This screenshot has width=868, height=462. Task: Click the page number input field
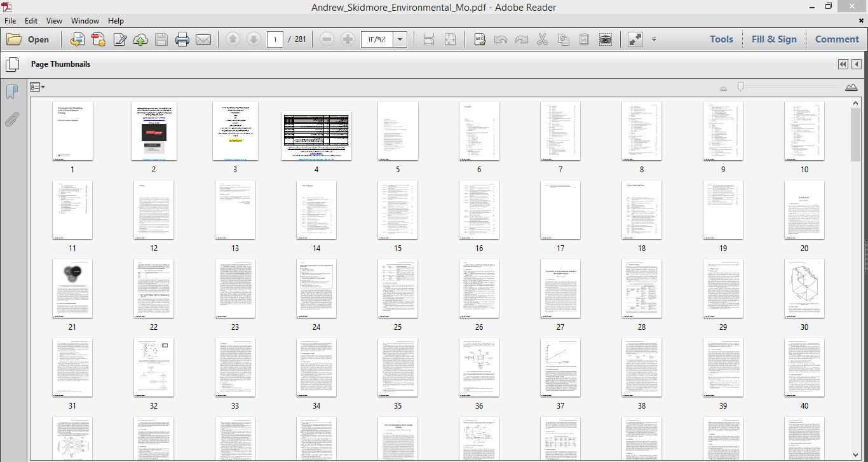(x=275, y=39)
